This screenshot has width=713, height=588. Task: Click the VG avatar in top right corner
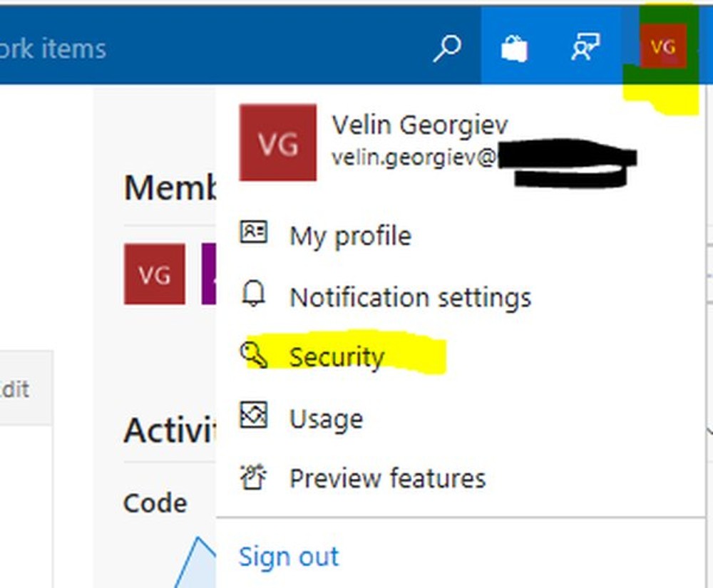tap(663, 46)
